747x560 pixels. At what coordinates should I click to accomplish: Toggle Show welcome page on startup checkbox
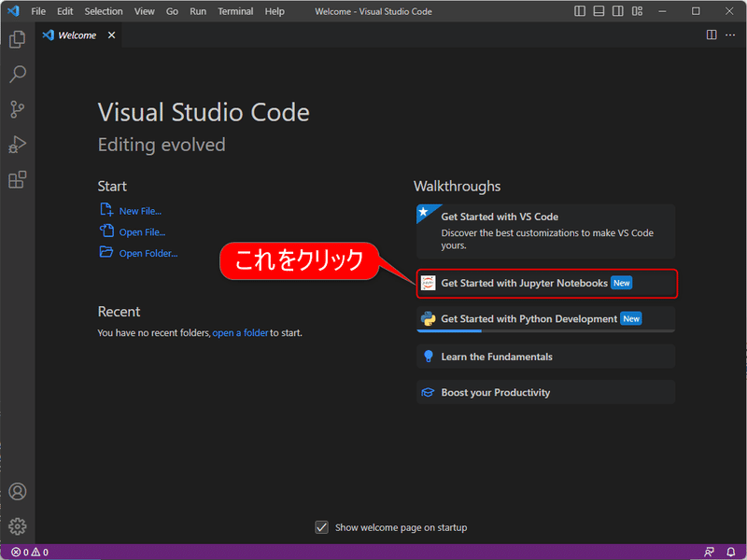click(321, 527)
